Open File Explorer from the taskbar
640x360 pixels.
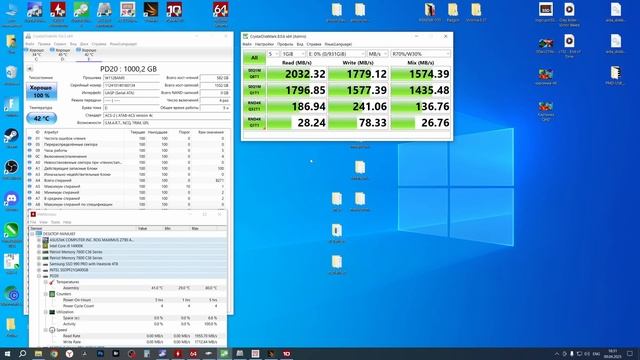pyautogui.click(x=38, y=353)
